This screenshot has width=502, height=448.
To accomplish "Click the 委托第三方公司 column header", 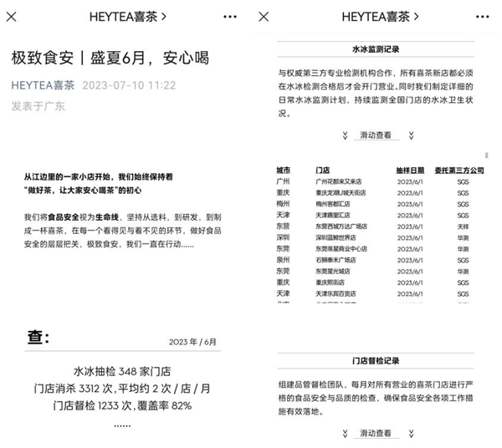I will tap(459, 171).
